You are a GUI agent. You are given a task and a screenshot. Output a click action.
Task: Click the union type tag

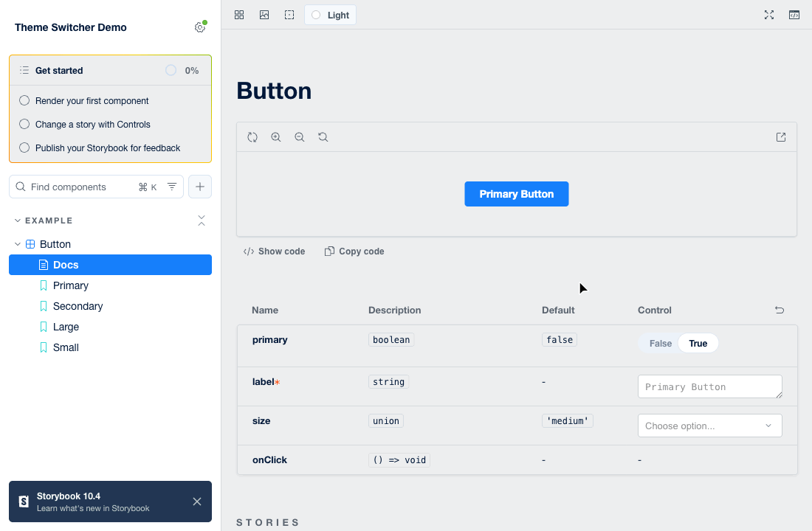(x=386, y=421)
